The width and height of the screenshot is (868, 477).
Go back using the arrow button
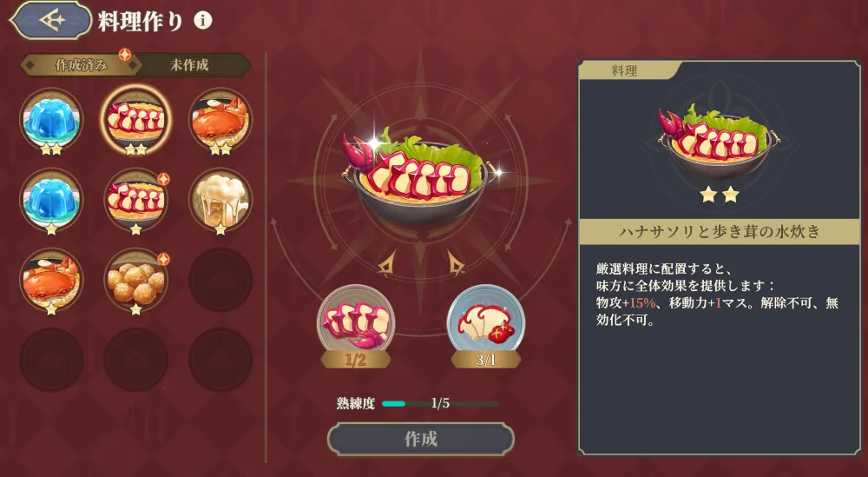click(x=51, y=21)
